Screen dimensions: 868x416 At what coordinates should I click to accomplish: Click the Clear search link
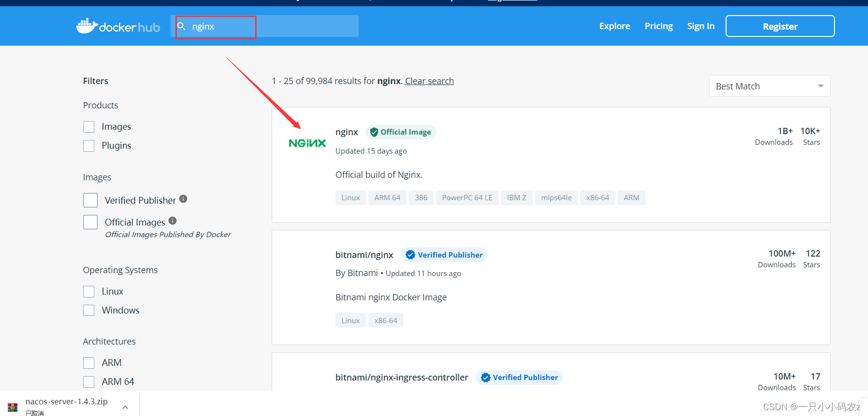[430, 81]
